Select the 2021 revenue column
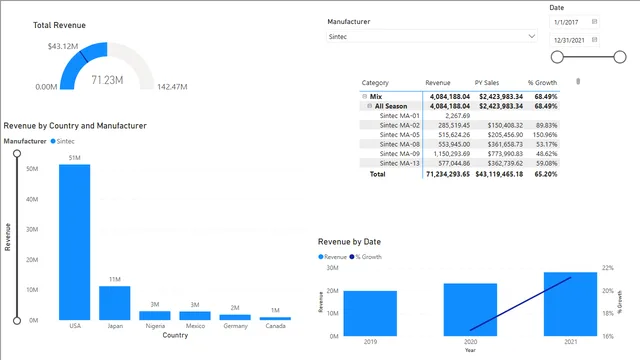640x360 pixels. click(571, 304)
